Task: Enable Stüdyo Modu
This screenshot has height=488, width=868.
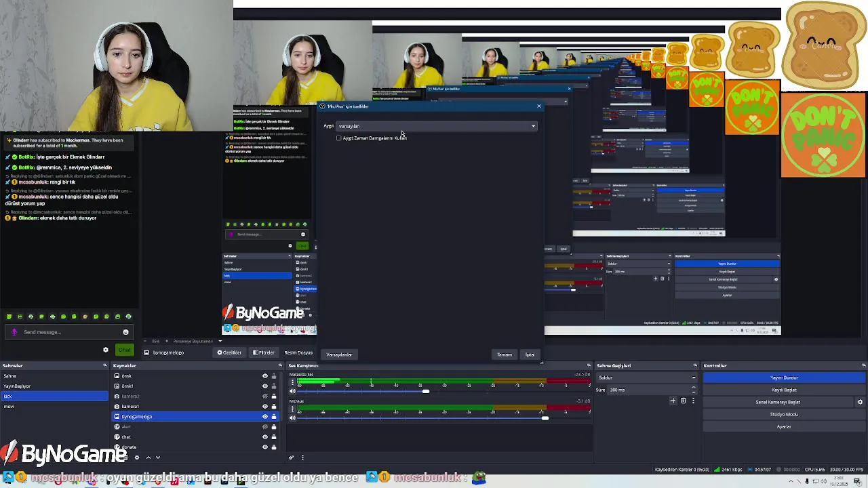Action: [784, 414]
